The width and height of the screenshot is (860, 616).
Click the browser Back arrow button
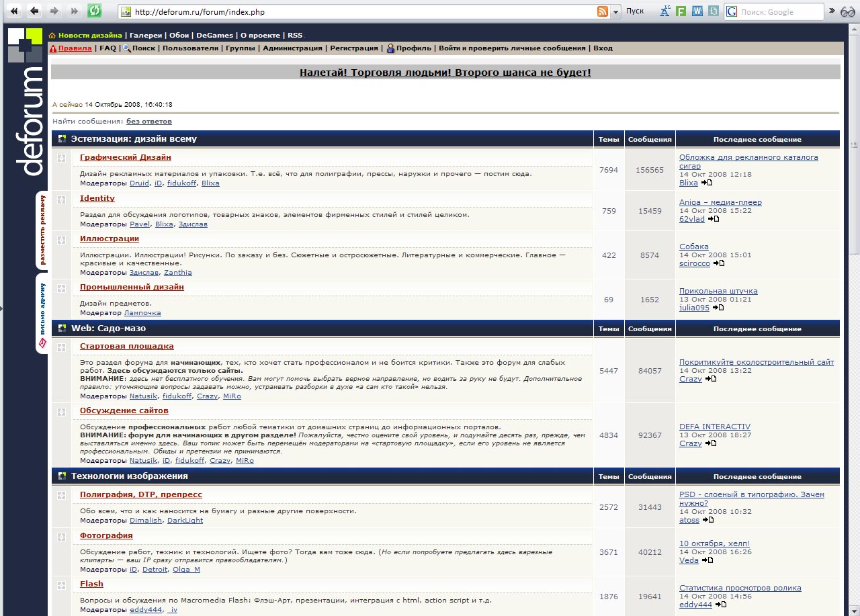point(34,11)
